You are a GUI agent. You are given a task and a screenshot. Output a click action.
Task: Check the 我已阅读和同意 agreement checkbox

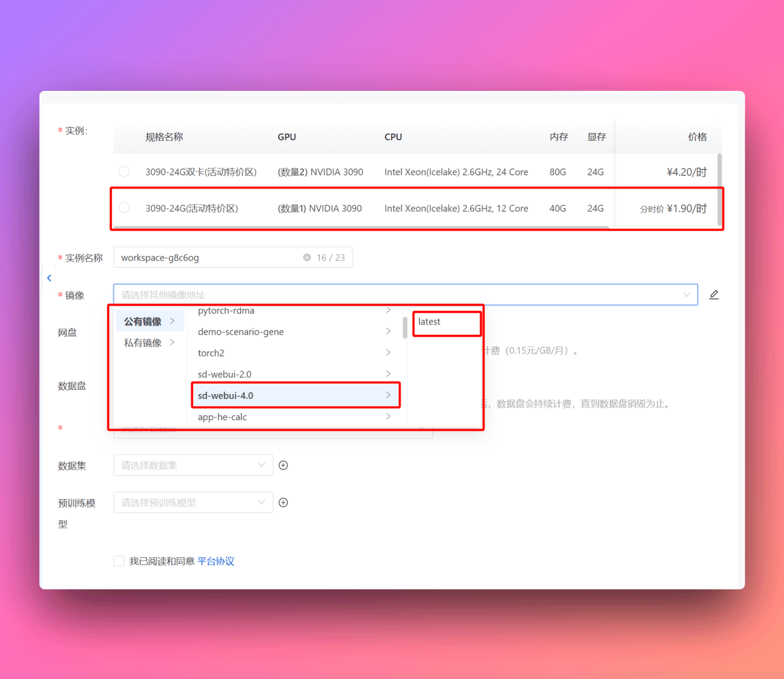pos(119,561)
